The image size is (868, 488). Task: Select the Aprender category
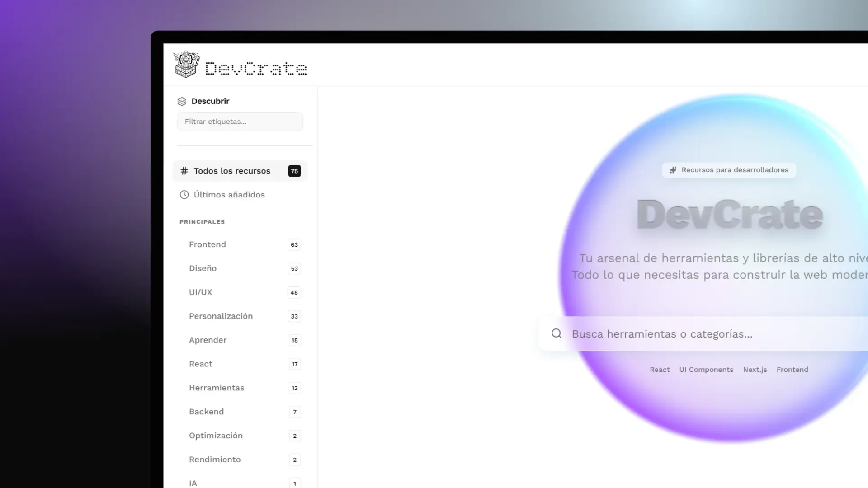[x=208, y=340]
